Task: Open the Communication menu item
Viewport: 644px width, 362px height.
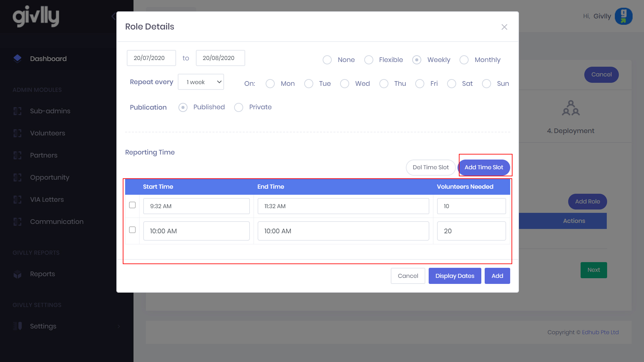Action: [x=57, y=222]
